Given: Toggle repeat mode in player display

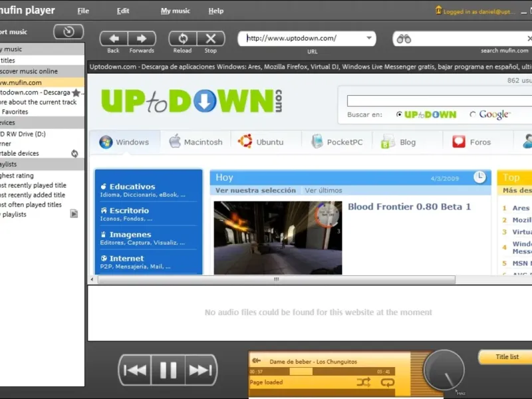Looking at the screenshot, I should click(387, 383).
